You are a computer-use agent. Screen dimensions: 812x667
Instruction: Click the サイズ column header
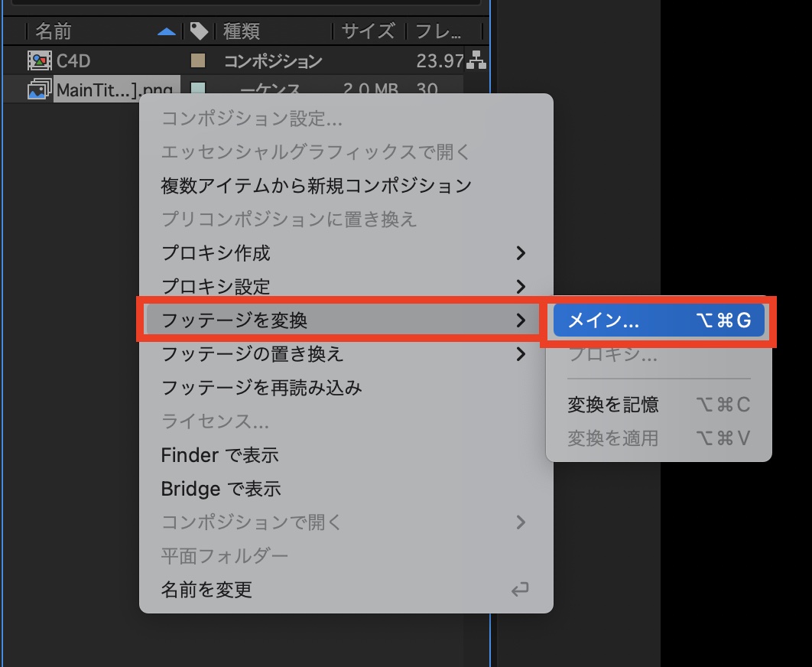pyautogui.click(x=368, y=31)
